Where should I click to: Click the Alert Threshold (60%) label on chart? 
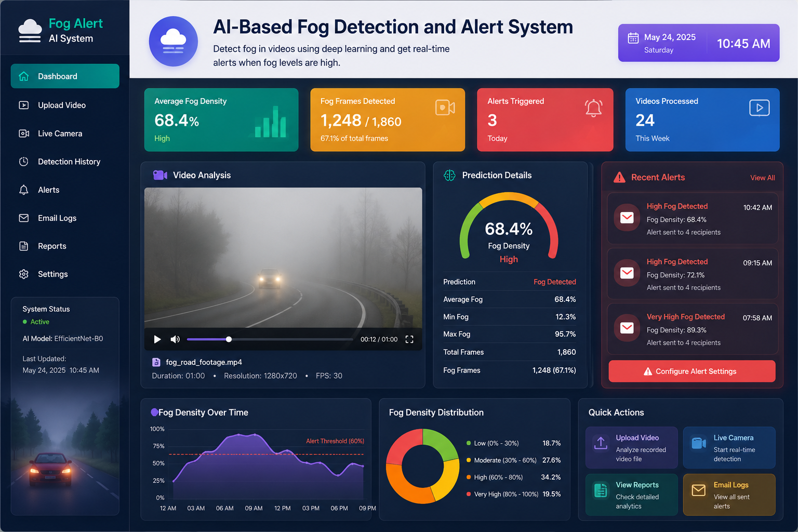click(335, 441)
